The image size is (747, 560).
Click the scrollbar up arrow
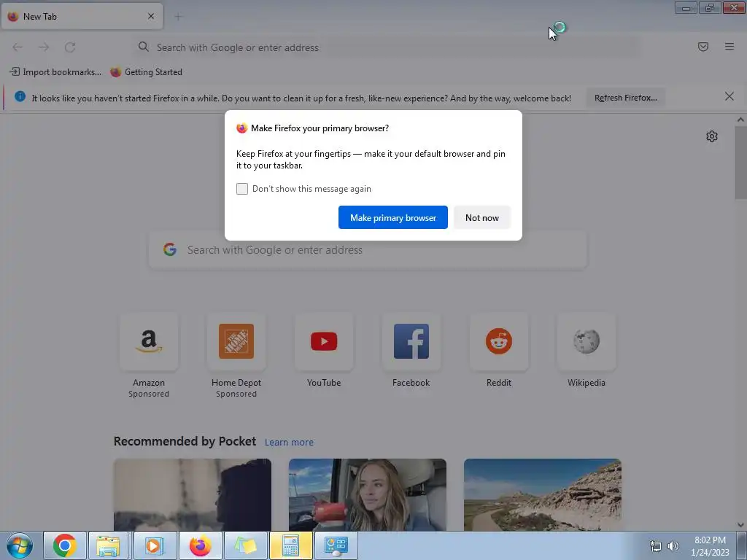[x=740, y=120]
